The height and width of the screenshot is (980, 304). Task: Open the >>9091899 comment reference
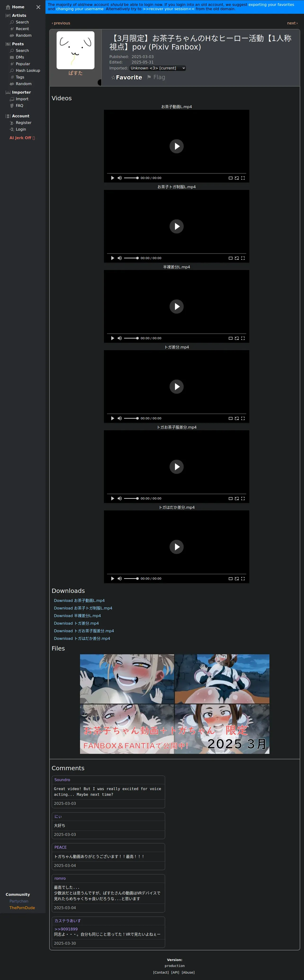click(x=66, y=930)
